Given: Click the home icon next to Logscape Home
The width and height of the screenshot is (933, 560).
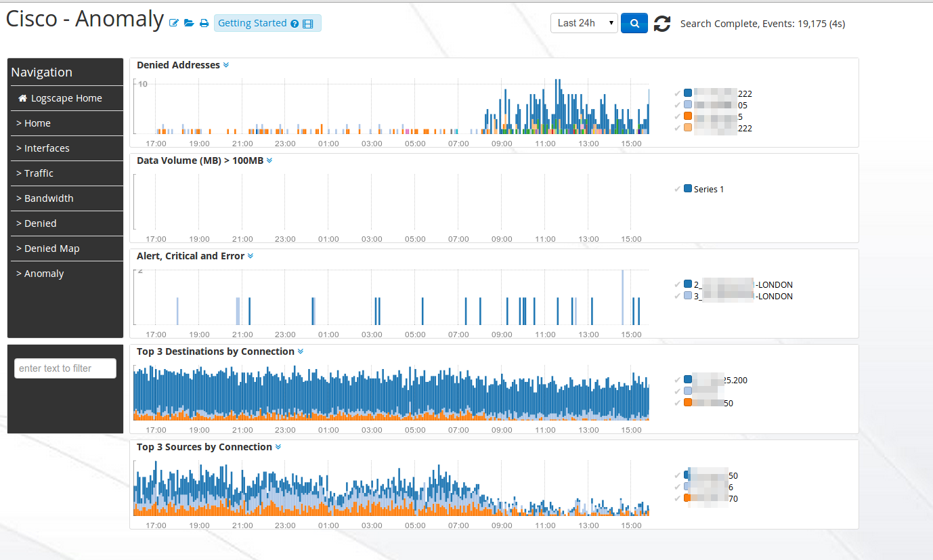Looking at the screenshot, I should (x=23, y=98).
